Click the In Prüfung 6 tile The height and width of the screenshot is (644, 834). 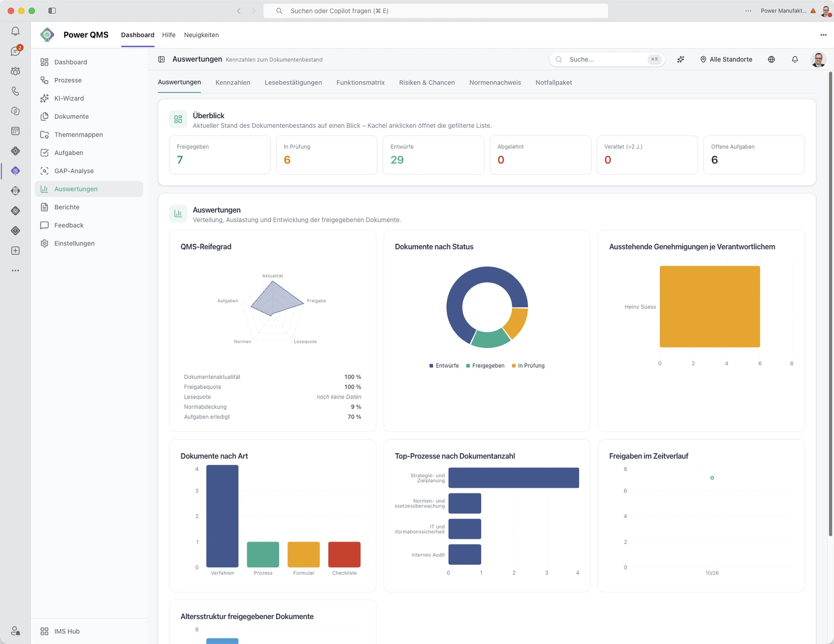tap(327, 155)
